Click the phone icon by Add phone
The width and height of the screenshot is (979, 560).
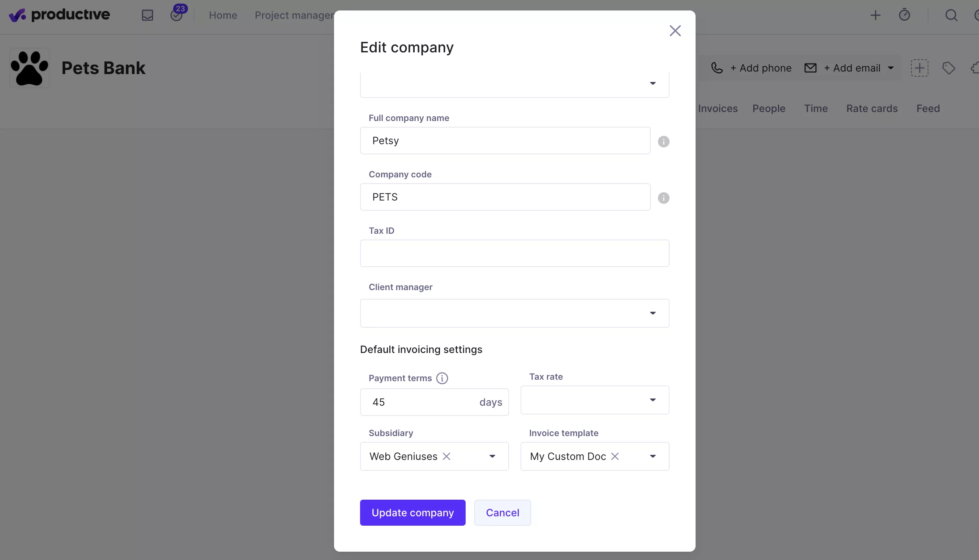click(717, 68)
